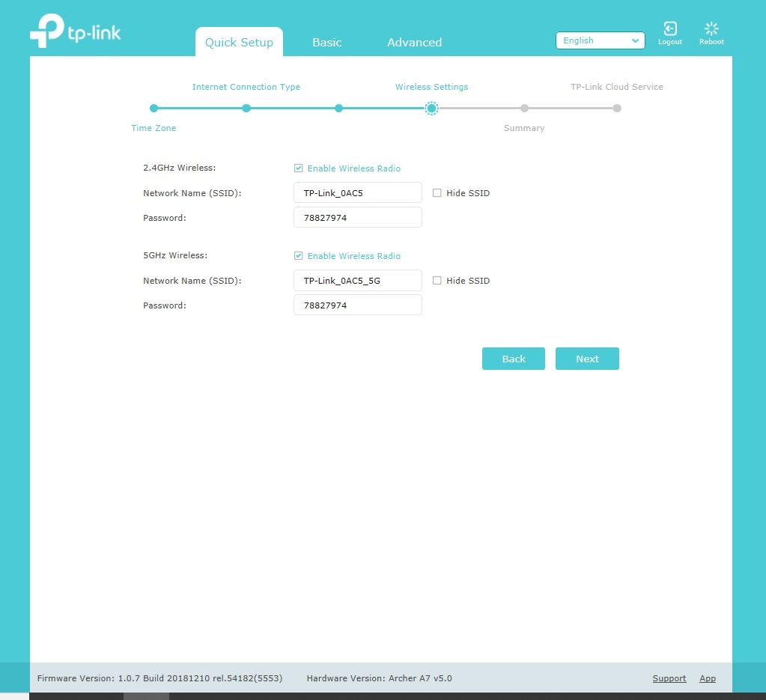Toggle the 5GHz Enable Wireless Radio checkbox
The height and width of the screenshot is (700, 766).
[x=298, y=255]
